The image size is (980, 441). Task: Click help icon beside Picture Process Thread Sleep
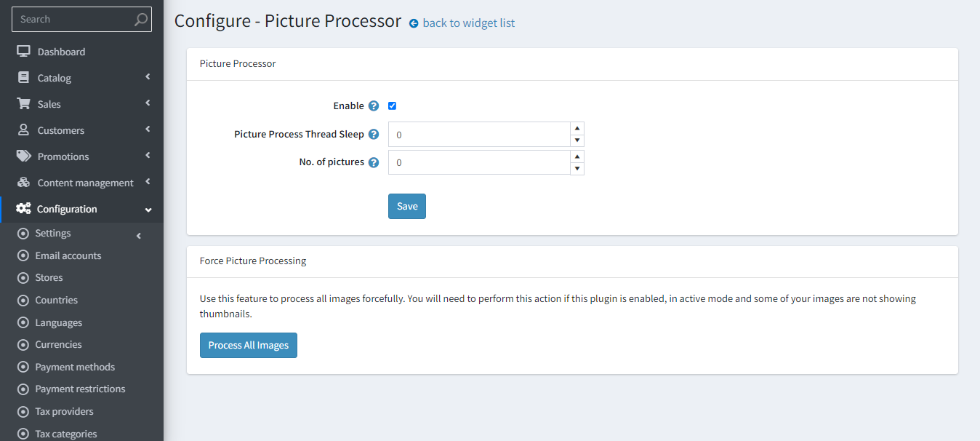point(374,135)
